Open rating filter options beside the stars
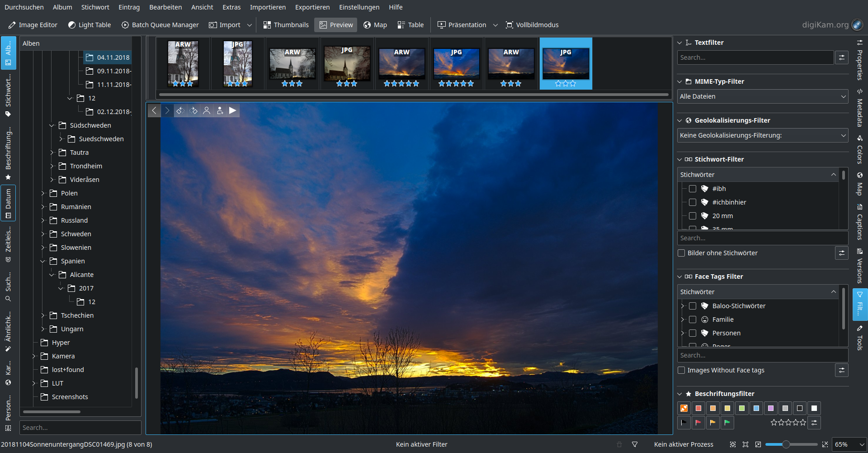The width and height of the screenshot is (868, 453). pos(814,423)
